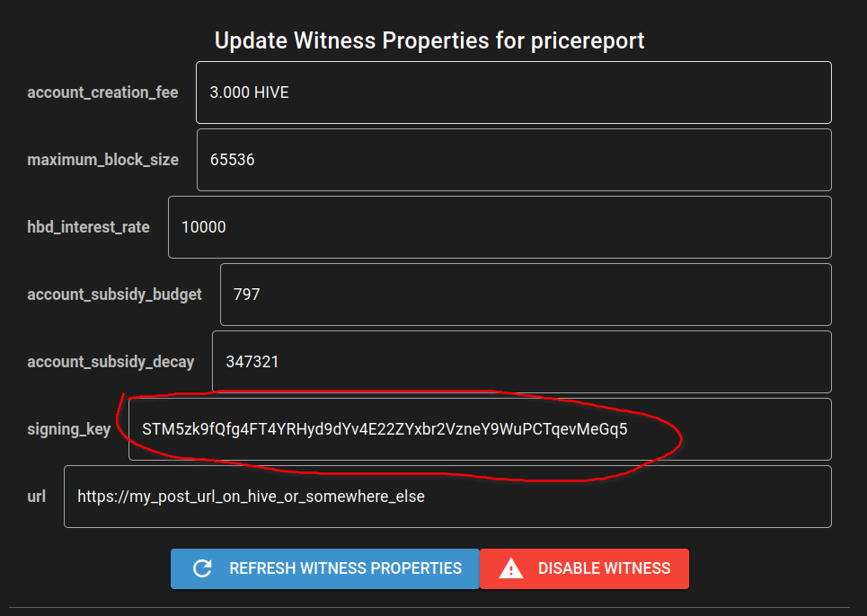Click the Update Witness Properties heading text

pyautogui.click(x=429, y=40)
